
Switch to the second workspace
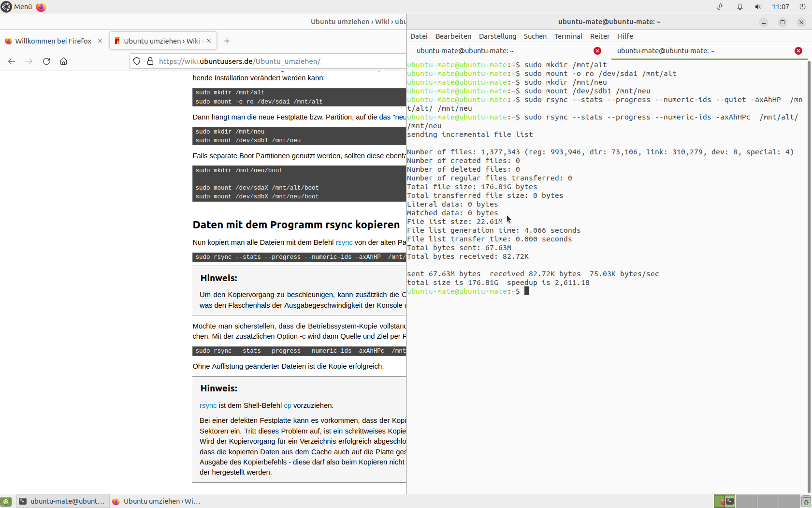746,501
